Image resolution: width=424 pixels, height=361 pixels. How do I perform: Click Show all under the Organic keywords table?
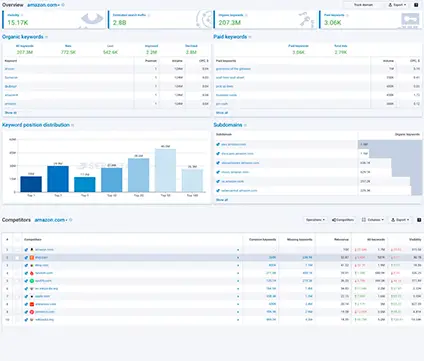(11, 113)
